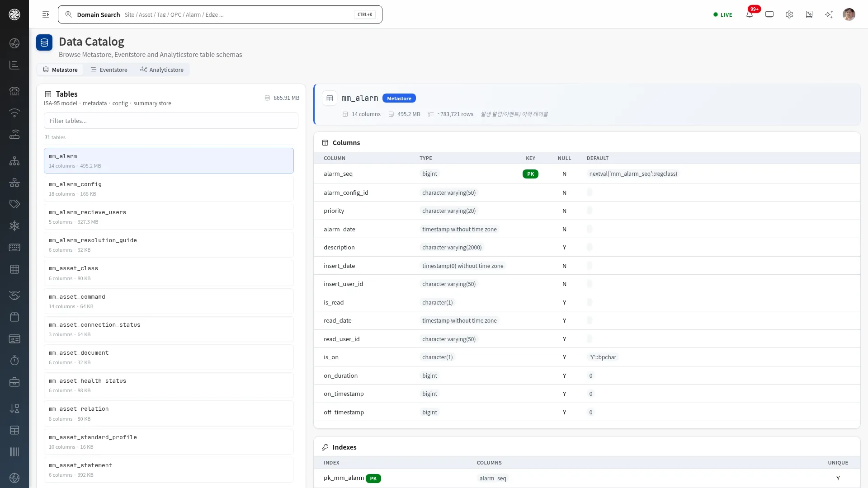This screenshot has height=488, width=868.
Task: Open the table layout sidebar icon
Action: tap(14, 430)
